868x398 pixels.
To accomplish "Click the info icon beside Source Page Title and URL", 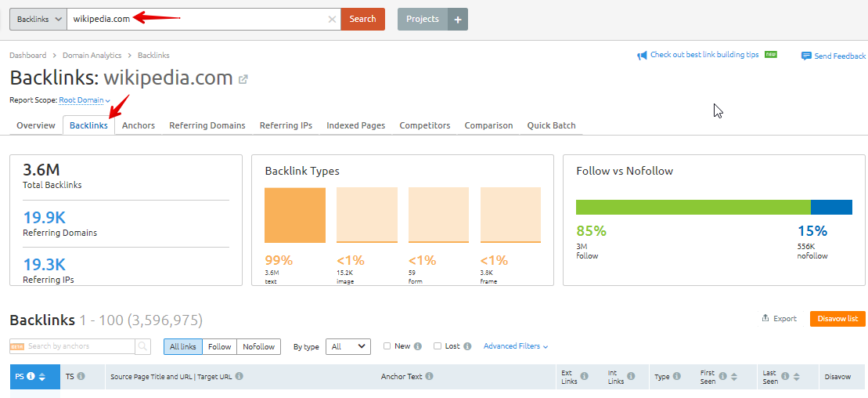I will [240, 376].
